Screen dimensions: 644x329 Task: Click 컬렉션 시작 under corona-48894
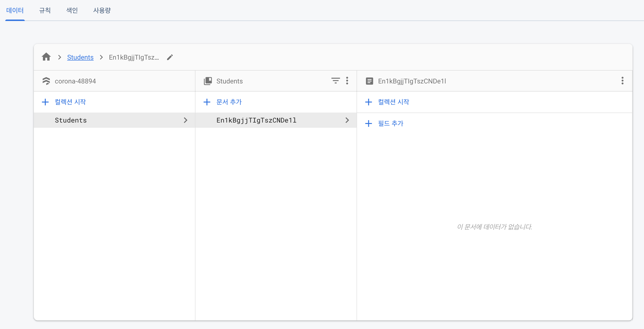[70, 102]
